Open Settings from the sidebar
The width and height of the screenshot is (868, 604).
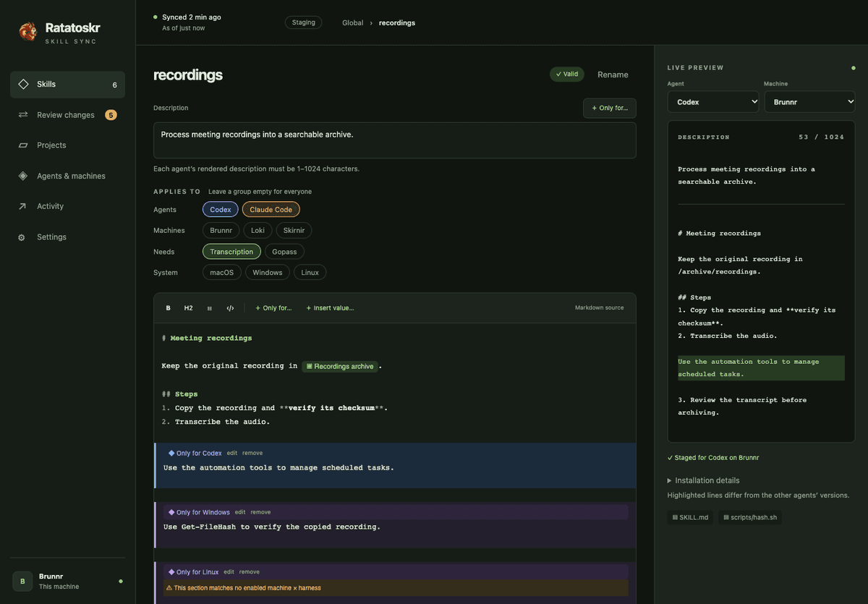coord(67,237)
